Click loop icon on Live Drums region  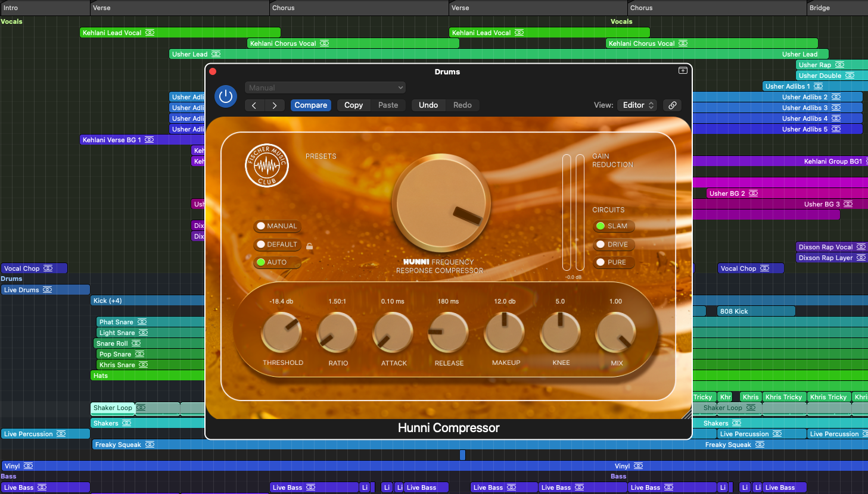pos(47,290)
